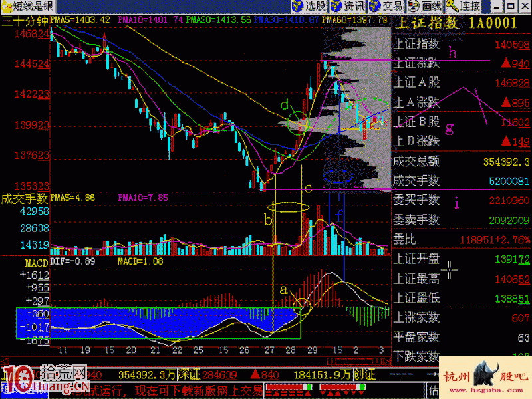The height and width of the screenshot is (399, 532).
Task: Select the PMA5=1403.42 moving average label
Action: click(80, 20)
